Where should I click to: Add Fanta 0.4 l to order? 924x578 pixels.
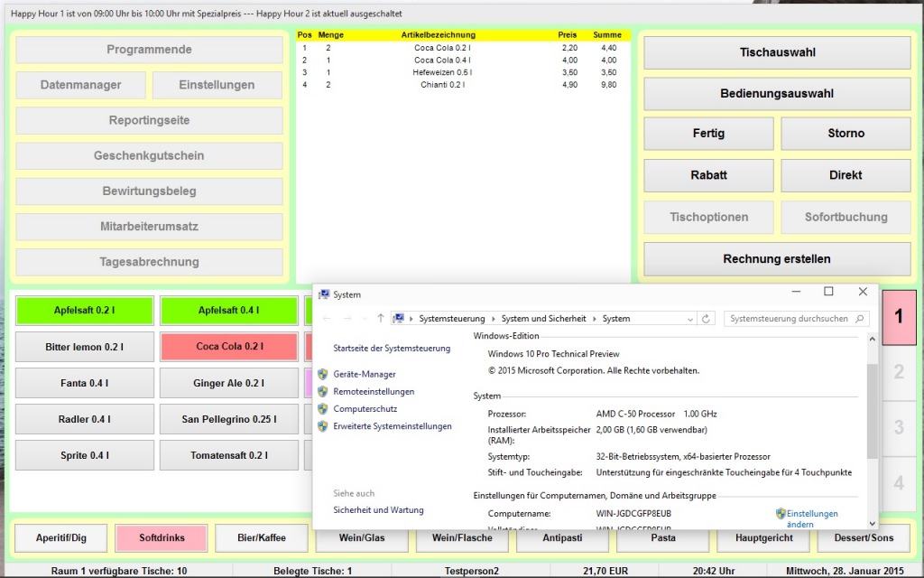[x=84, y=383]
